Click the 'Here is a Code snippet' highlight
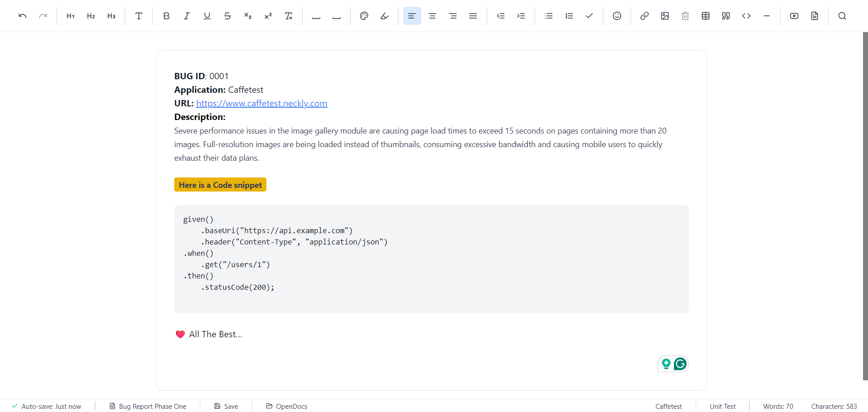The width and height of the screenshot is (868, 412). click(220, 185)
